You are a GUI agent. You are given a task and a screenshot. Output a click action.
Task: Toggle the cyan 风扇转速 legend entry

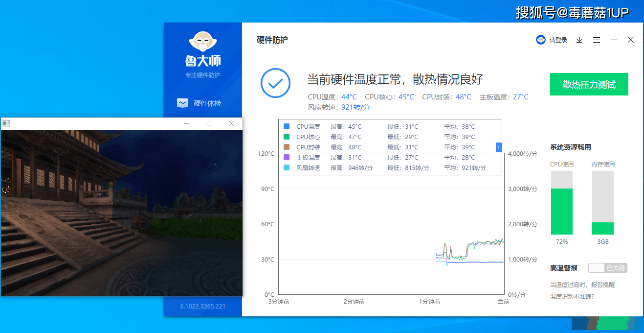[x=287, y=167]
